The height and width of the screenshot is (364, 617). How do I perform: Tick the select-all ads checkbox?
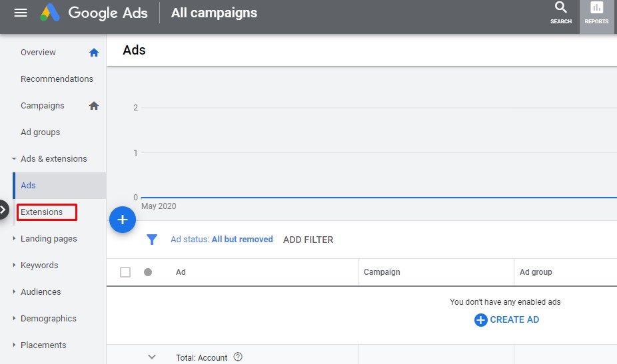click(125, 272)
